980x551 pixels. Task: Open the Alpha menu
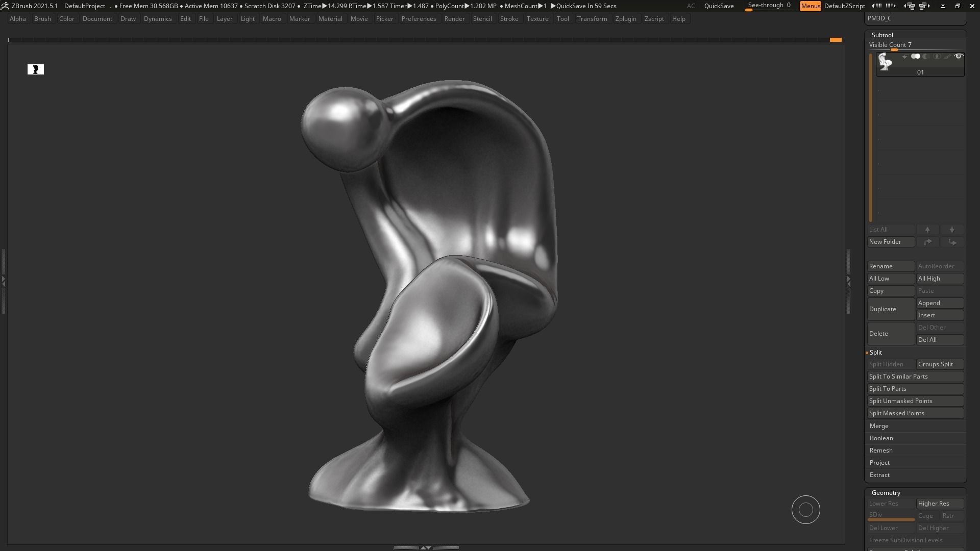(x=18, y=19)
